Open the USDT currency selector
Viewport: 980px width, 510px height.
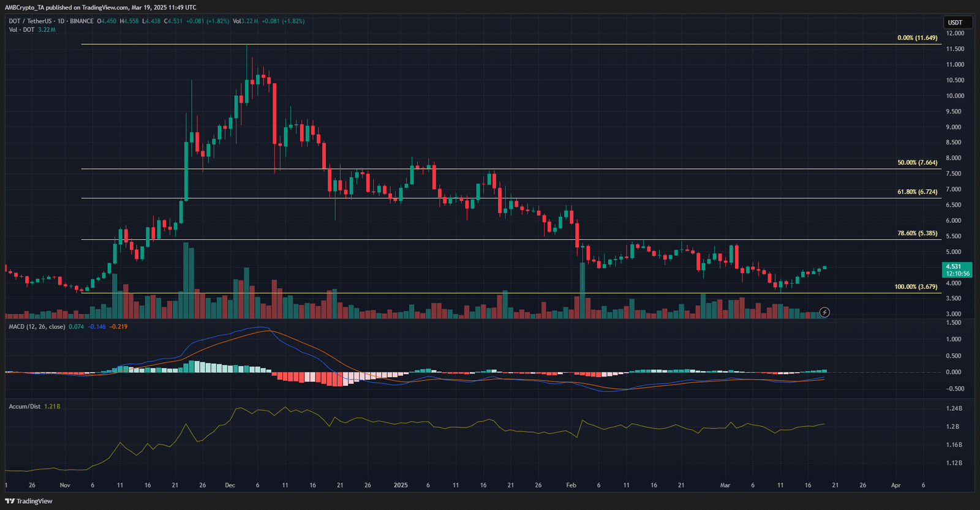pyautogui.click(x=955, y=23)
